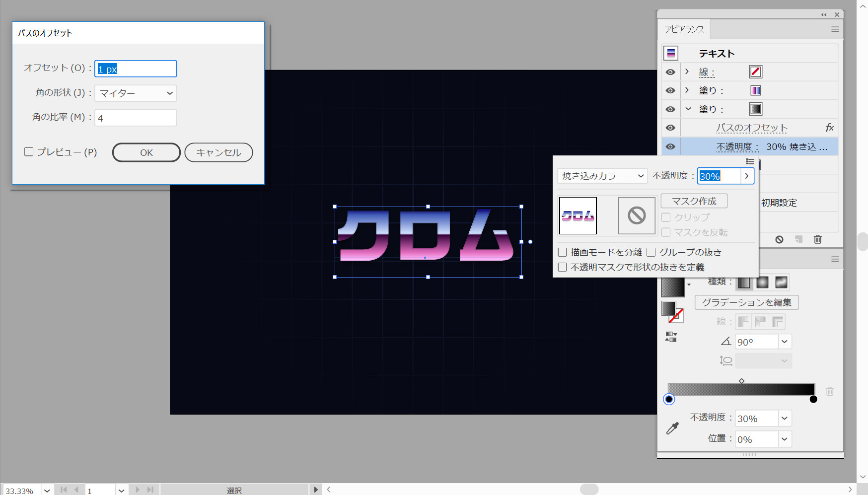Select the アピアランス panel tab
This screenshot has height=495, width=868.
(x=684, y=29)
